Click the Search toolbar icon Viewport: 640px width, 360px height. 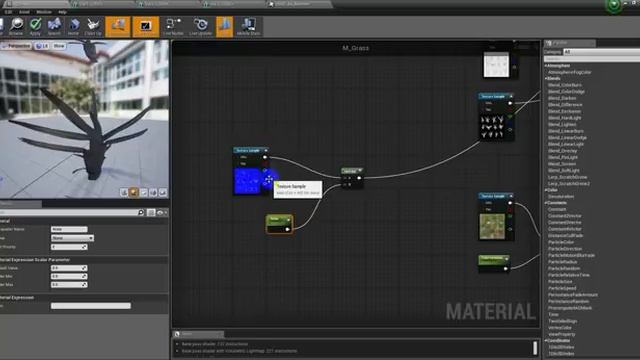54,27
